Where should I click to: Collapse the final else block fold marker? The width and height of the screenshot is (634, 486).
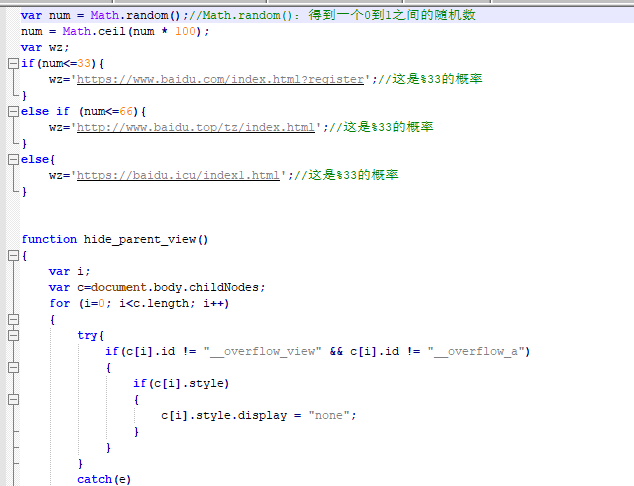tap(13, 160)
